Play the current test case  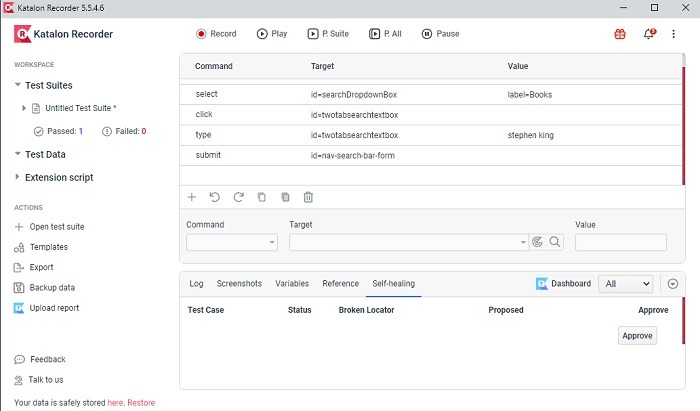click(x=272, y=34)
